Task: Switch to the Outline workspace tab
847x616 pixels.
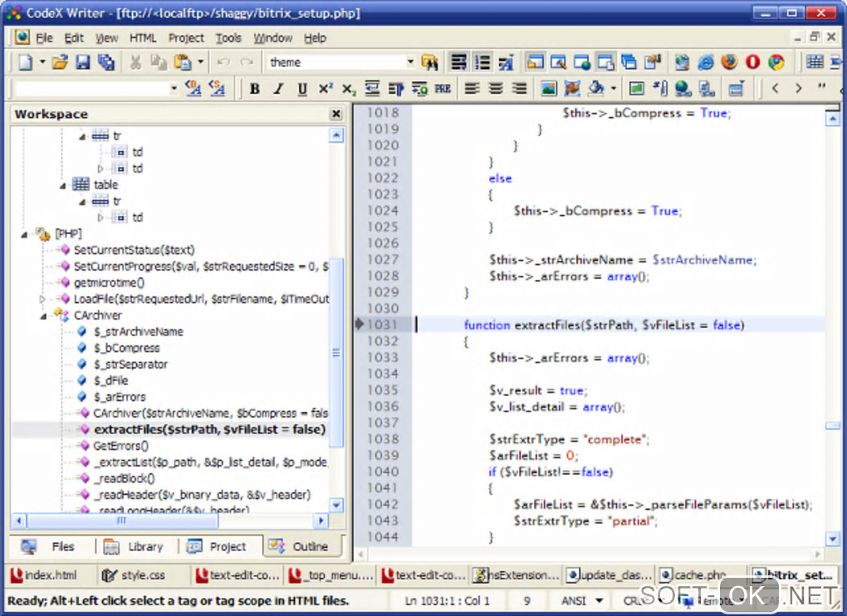Action: (302, 546)
